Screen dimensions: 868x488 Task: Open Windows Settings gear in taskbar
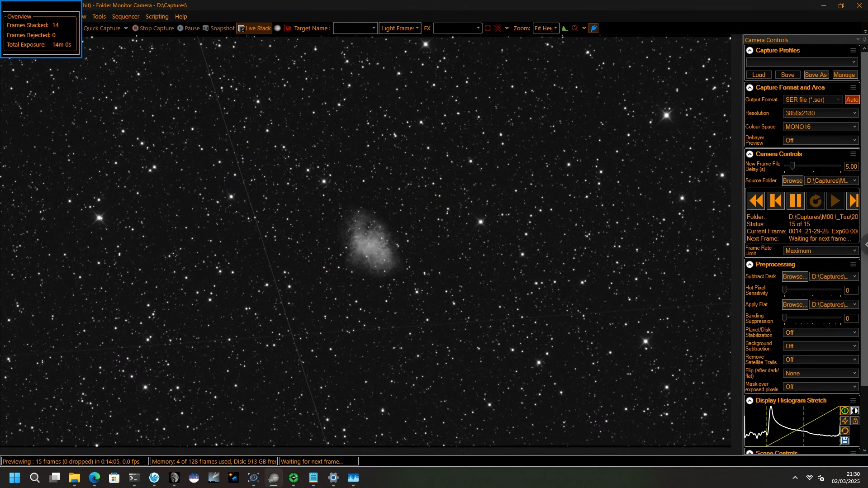point(333,478)
